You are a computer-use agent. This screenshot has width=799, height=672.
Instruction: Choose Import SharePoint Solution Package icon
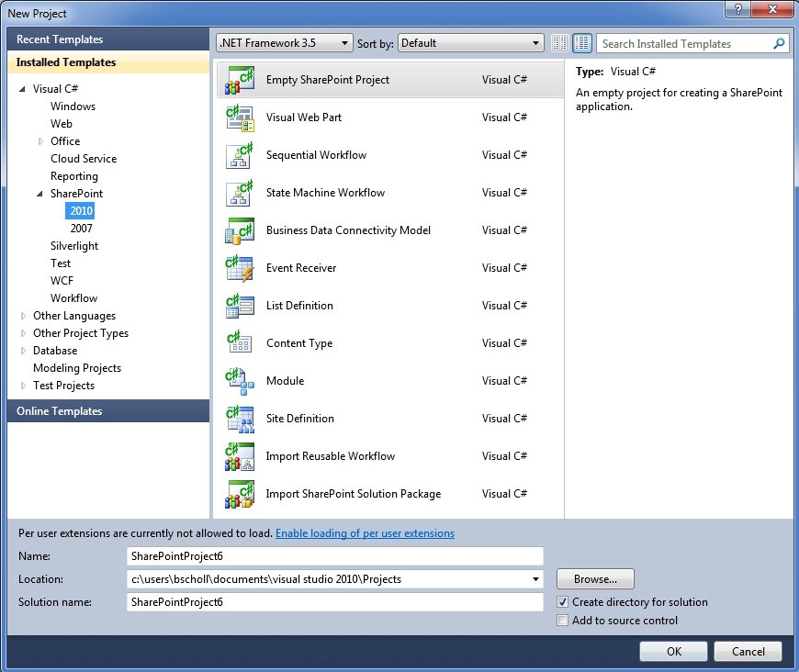click(x=240, y=494)
